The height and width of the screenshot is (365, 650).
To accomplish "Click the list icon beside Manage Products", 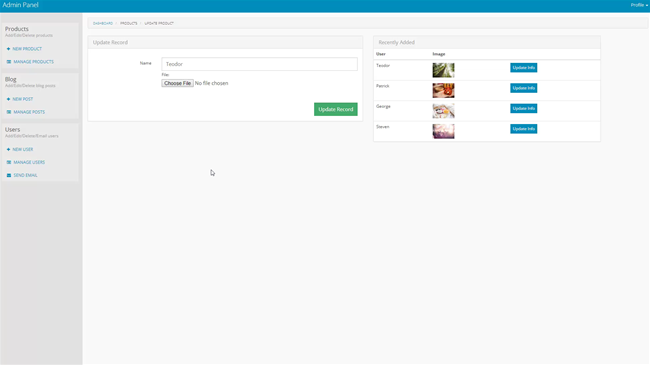I will coord(9,62).
